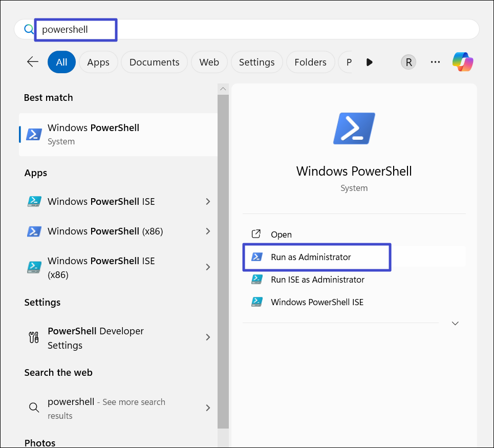Switch to the Web filter tab
Image resolution: width=494 pixels, height=448 pixels.
tap(209, 62)
